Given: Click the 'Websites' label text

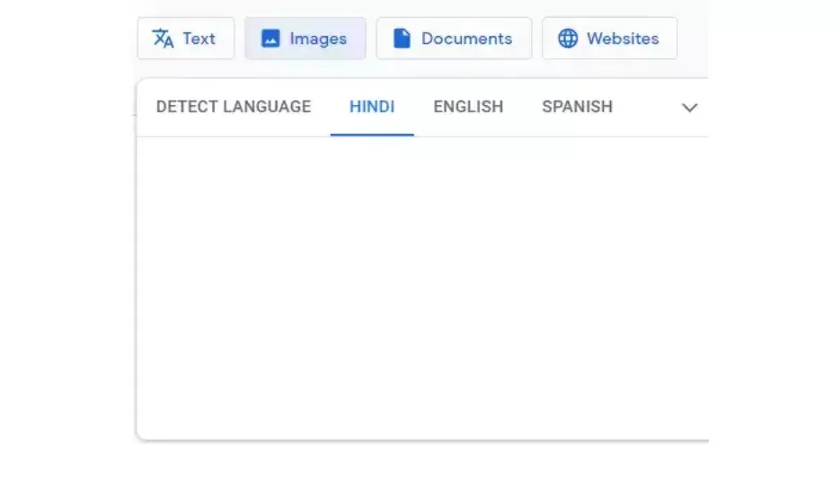Looking at the screenshot, I should (x=623, y=39).
